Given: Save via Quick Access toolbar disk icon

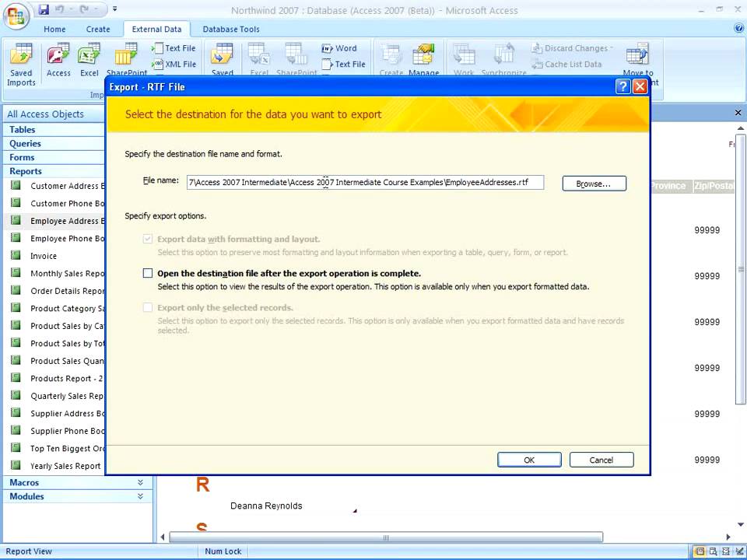Looking at the screenshot, I should tap(44, 9).
